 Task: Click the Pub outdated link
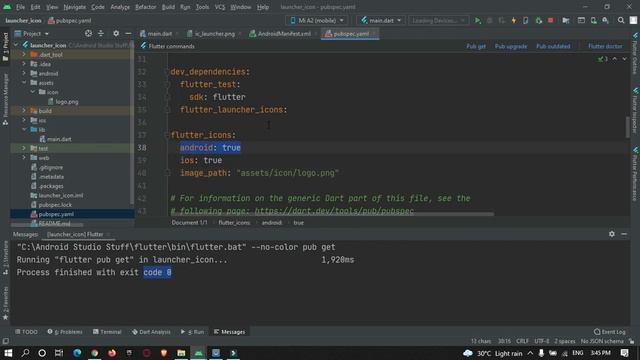click(553, 46)
